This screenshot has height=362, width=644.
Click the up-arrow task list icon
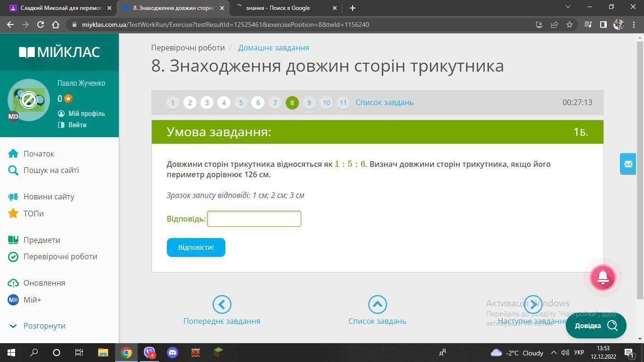377,304
